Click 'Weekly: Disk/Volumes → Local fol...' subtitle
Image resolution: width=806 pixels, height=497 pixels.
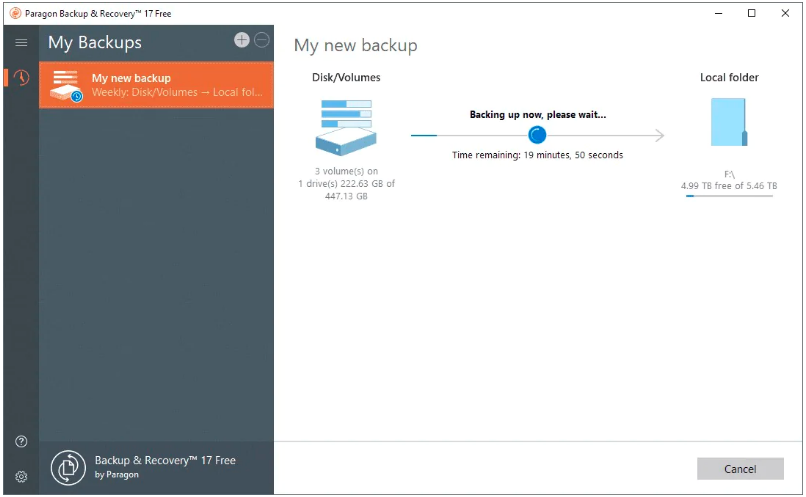177,93
